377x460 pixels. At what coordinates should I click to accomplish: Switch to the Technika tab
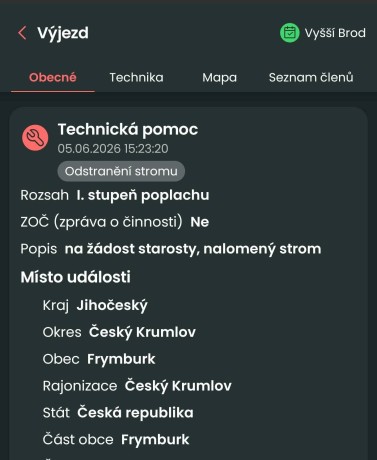[x=136, y=77]
